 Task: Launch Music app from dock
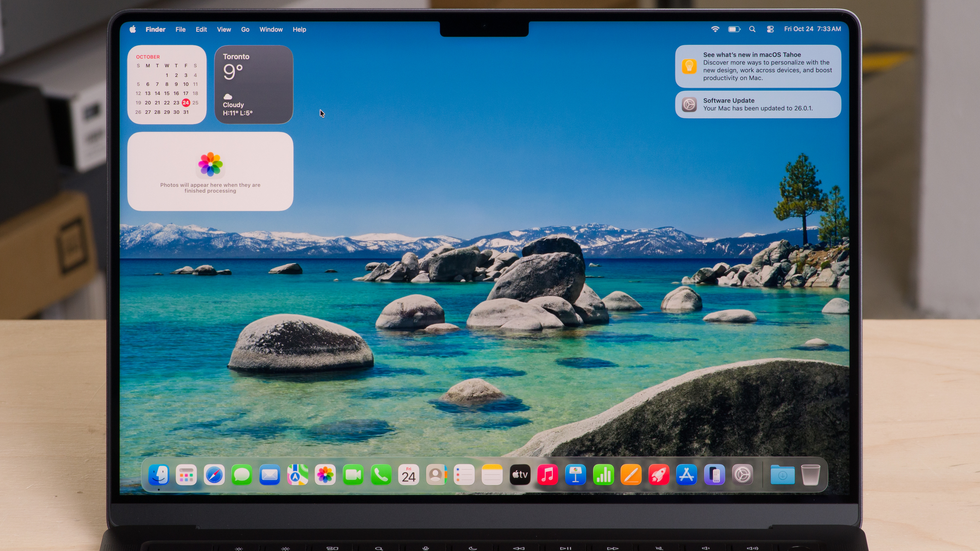point(548,474)
